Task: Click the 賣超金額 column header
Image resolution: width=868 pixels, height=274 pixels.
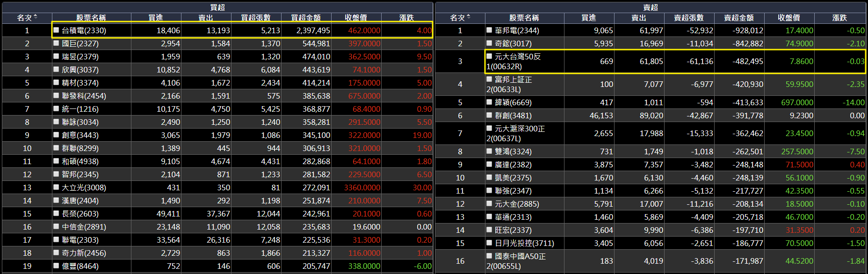Action: pyautogui.click(x=739, y=18)
